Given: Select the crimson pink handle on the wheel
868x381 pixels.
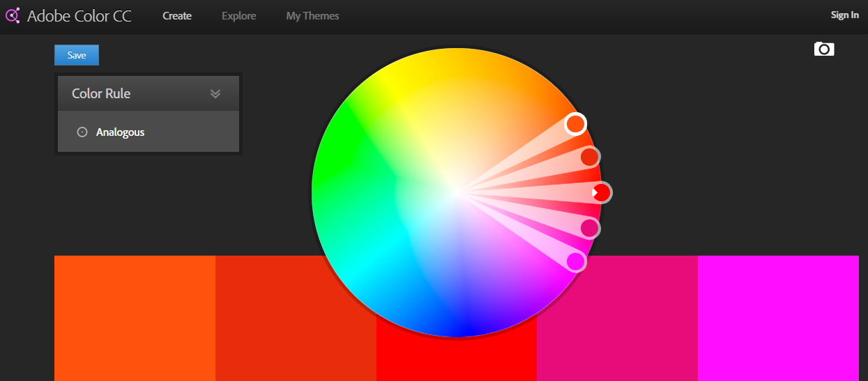Looking at the screenshot, I should 590,228.
